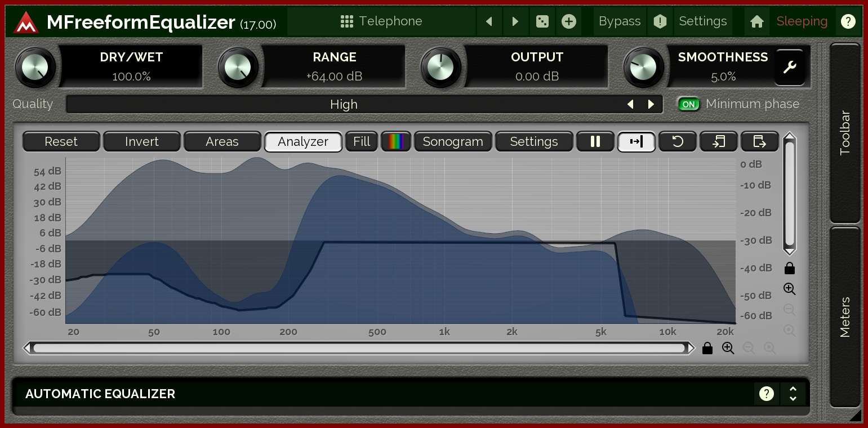Toggle the Analyzer button off
Screen dimensions: 868x428
click(x=303, y=142)
